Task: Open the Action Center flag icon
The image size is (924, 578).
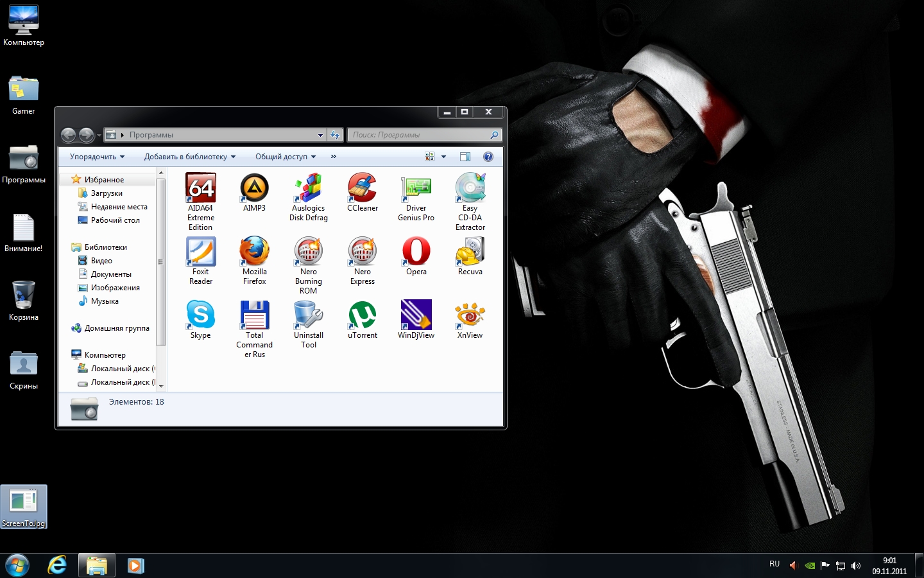Action: (x=825, y=566)
